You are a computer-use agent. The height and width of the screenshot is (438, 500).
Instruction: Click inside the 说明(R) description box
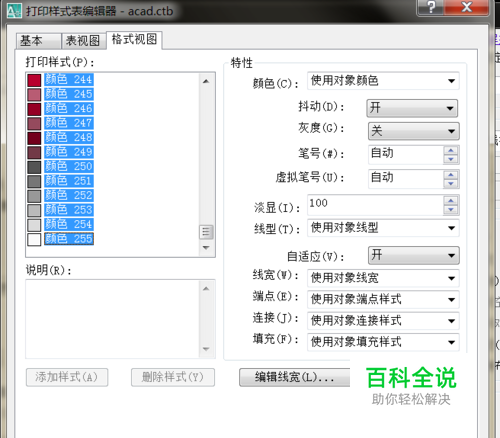112,319
